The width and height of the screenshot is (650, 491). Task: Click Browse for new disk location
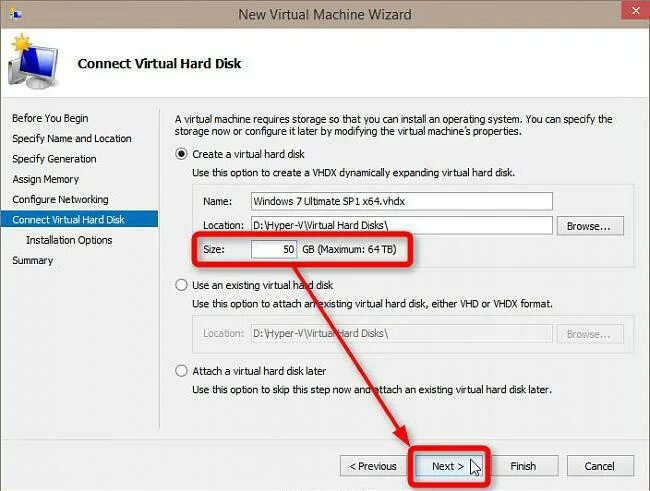pos(590,226)
